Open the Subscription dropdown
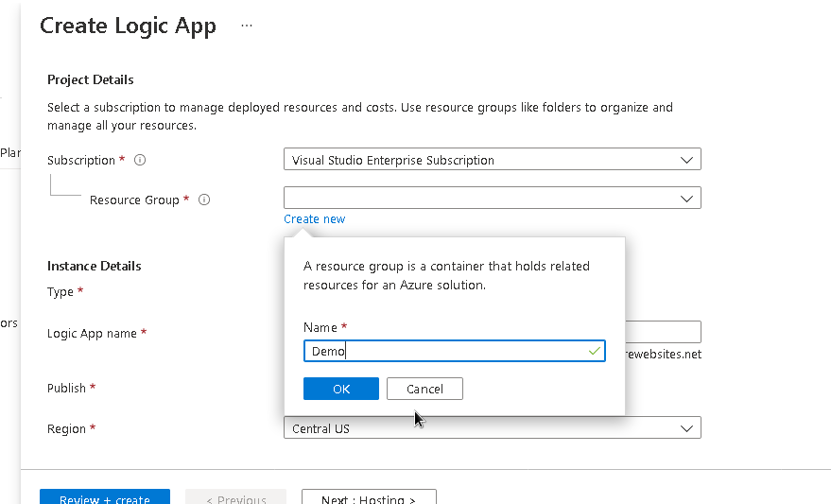Screen dimensions: 831x504 click(x=493, y=160)
